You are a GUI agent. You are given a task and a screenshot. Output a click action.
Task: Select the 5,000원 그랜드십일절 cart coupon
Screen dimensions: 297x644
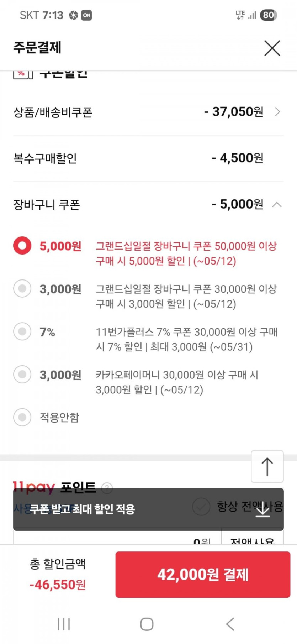22,246
